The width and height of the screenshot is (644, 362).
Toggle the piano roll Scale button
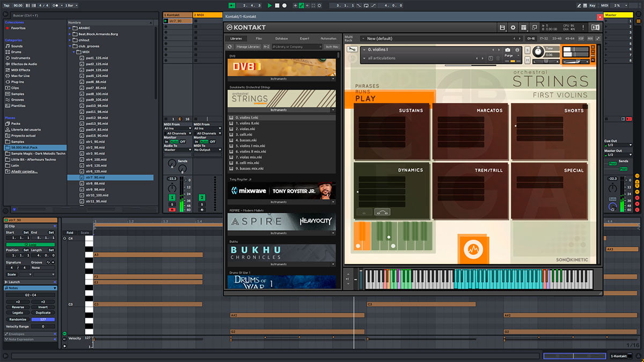click(x=85, y=233)
